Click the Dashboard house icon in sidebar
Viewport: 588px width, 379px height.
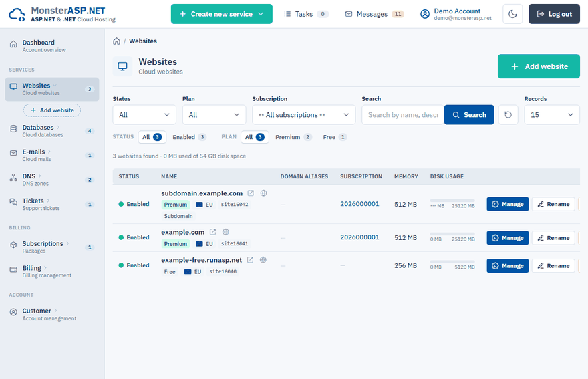pos(13,44)
